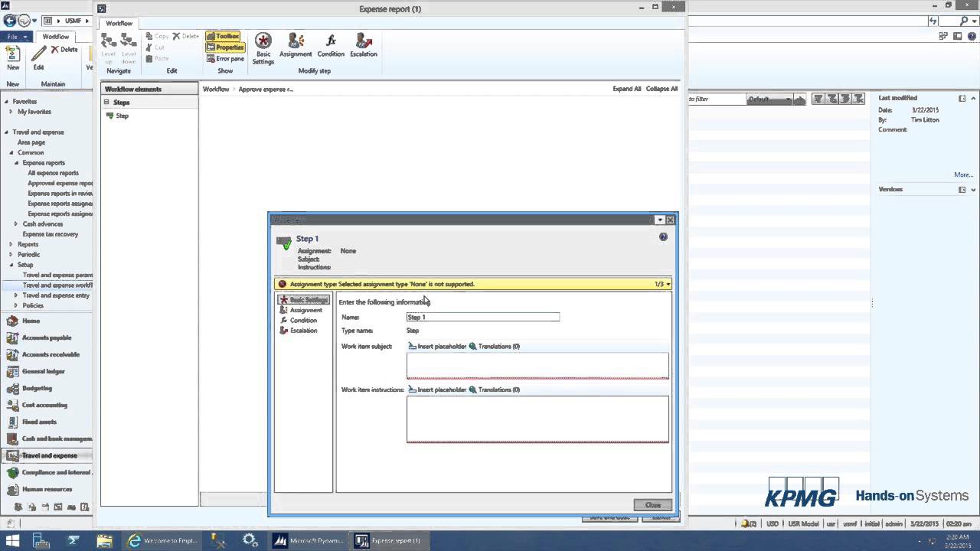Click the More... link
The image size is (980, 551).
(963, 174)
